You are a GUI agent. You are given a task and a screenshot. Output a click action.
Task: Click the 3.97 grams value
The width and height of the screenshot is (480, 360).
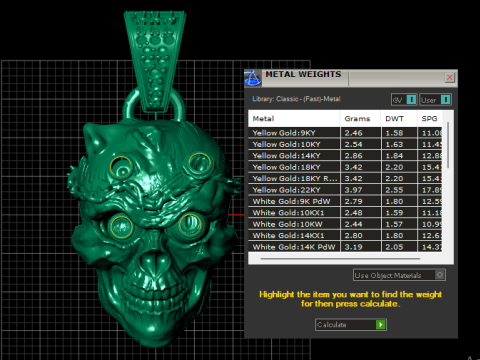click(353, 190)
